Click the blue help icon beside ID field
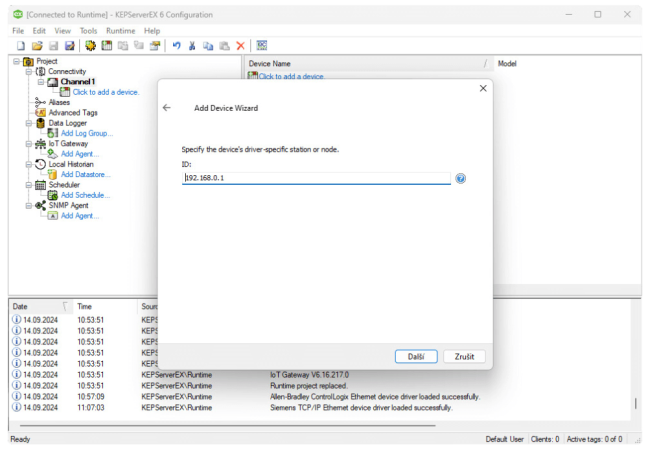This screenshot has width=648, height=456. (460, 178)
